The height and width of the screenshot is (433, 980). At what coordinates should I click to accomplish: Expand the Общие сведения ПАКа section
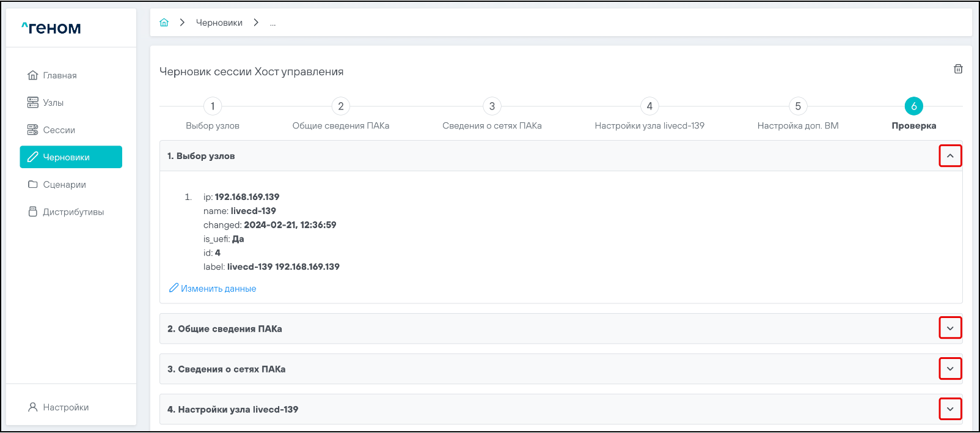[950, 328]
